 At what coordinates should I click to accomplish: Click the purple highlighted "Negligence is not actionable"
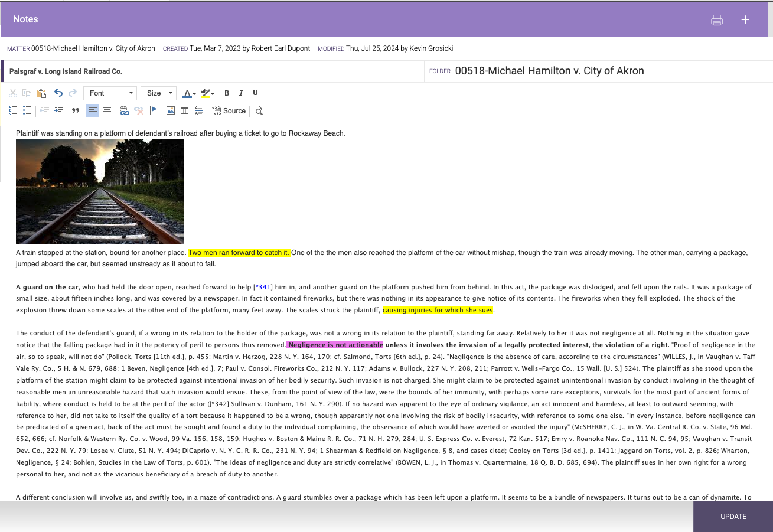[335, 345]
